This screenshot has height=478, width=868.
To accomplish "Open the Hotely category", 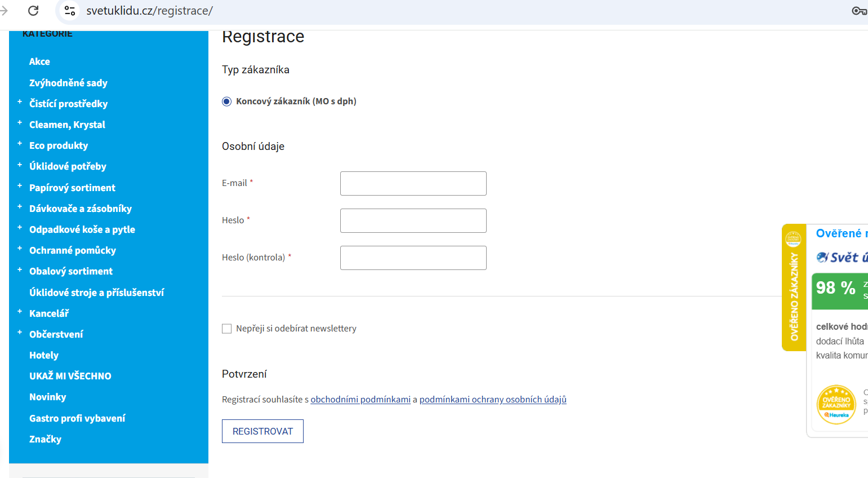I will pyautogui.click(x=44, y=355).
